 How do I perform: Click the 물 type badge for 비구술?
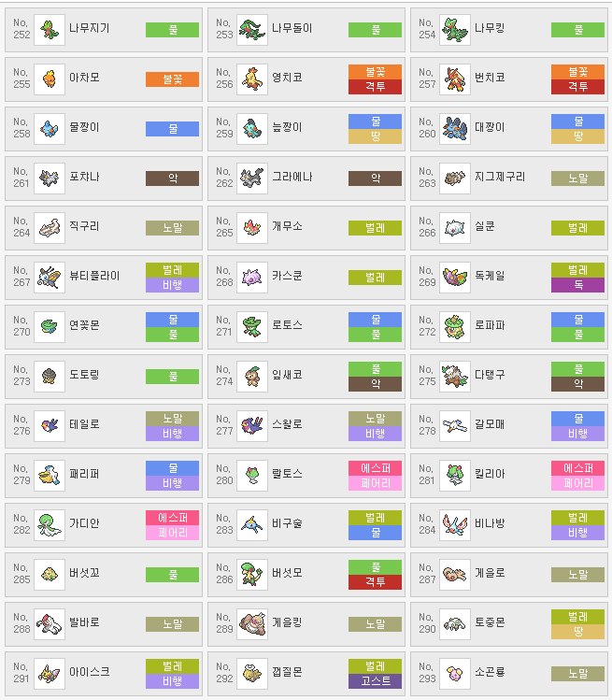375,533
